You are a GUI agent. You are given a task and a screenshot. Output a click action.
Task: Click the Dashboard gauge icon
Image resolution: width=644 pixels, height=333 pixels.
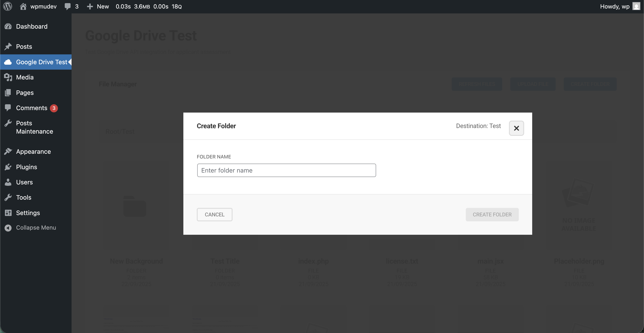click(8, 26)
